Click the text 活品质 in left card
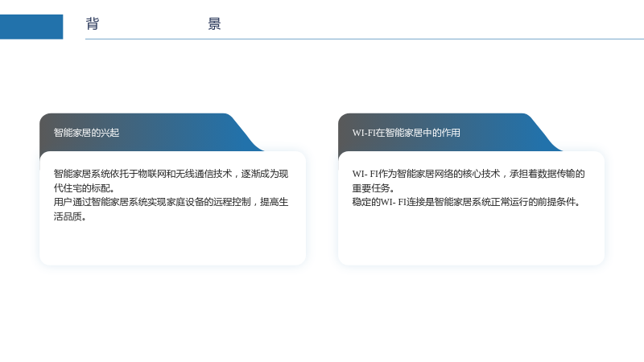Image resolution: width=644 pixels, height=362 pixels. (70, 216)
